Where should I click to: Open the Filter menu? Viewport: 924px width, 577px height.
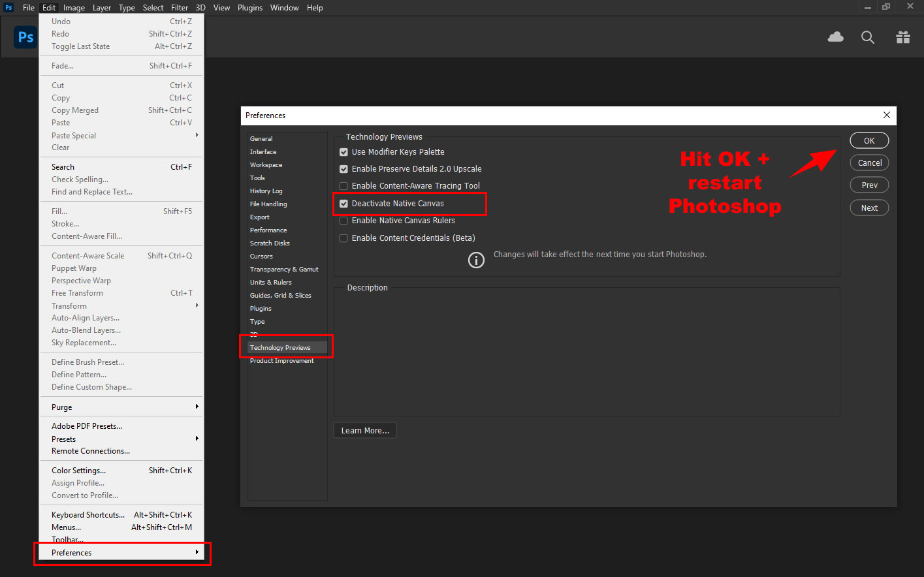[x=180, y=8]
